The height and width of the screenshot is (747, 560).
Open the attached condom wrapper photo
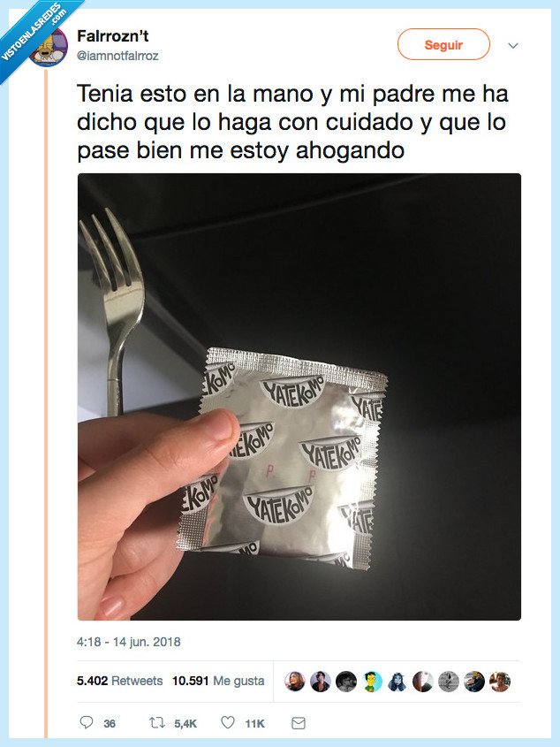299,397
